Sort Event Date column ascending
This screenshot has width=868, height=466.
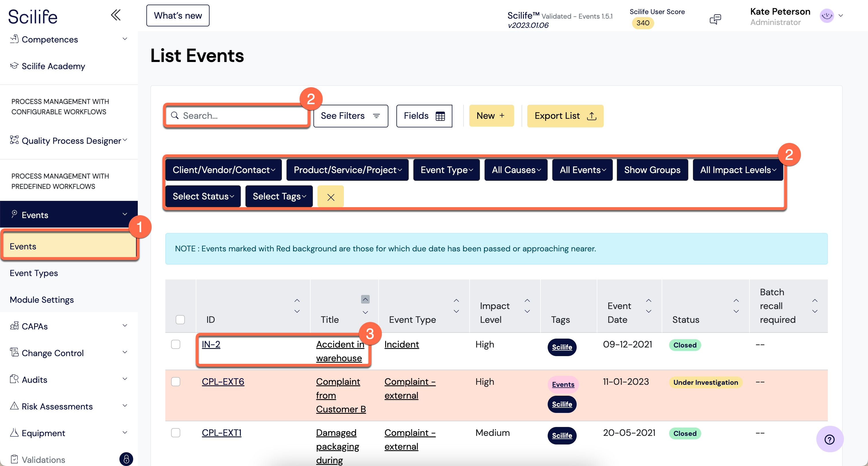tap(649, 300)
